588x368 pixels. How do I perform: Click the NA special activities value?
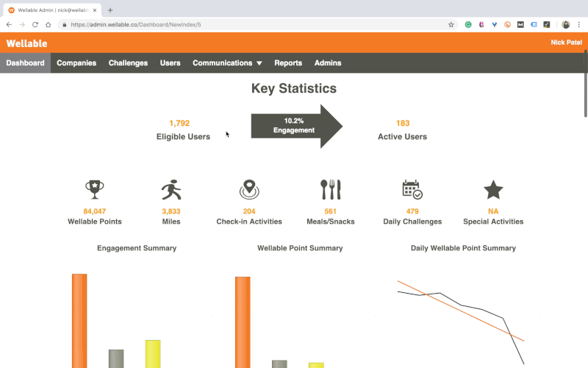tap(493, 211)
